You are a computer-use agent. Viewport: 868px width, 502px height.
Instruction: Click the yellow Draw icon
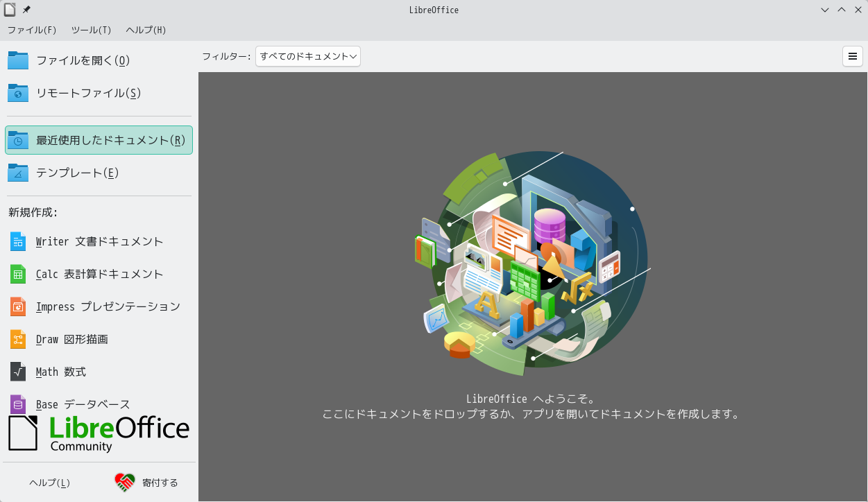[x=18, y=339]
